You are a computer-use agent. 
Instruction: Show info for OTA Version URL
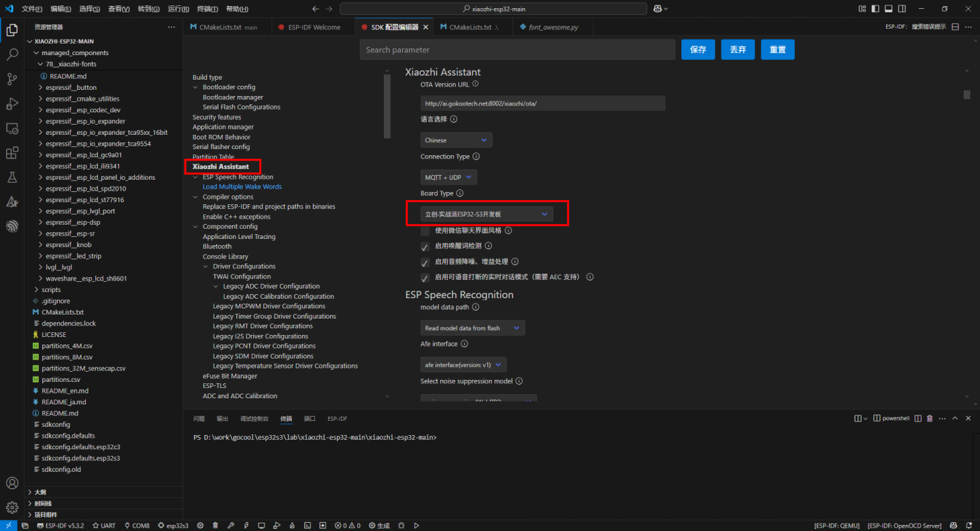[475, 84]
